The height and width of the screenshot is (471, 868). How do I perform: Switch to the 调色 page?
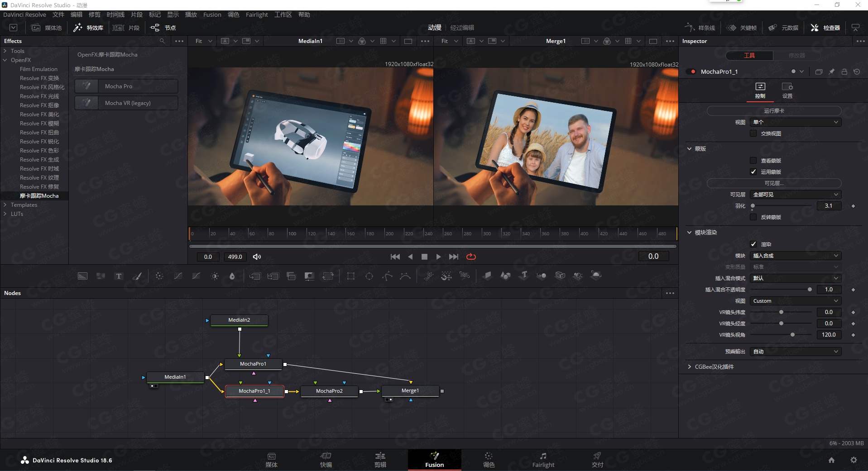[x=489, y=460]
